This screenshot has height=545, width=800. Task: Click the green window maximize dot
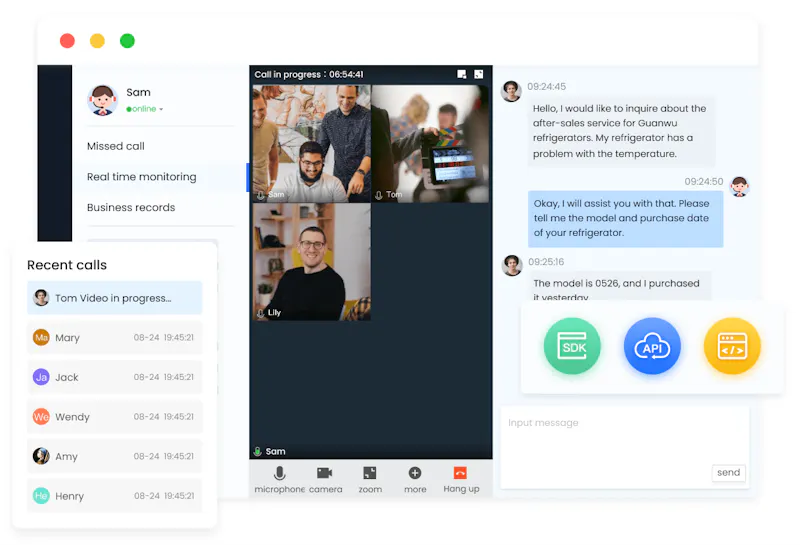click(x=127, y=41)
